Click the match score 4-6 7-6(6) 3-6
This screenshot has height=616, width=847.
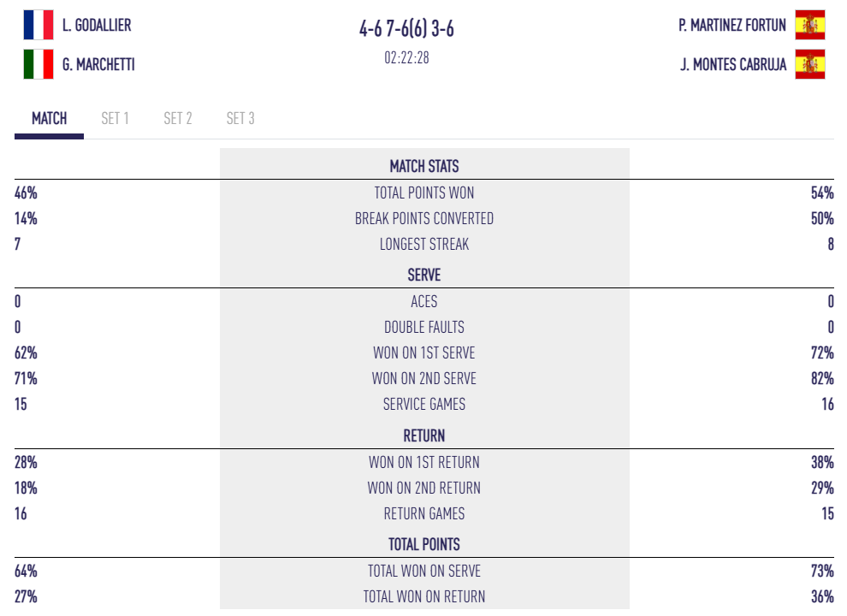click(x=406, y=29)
